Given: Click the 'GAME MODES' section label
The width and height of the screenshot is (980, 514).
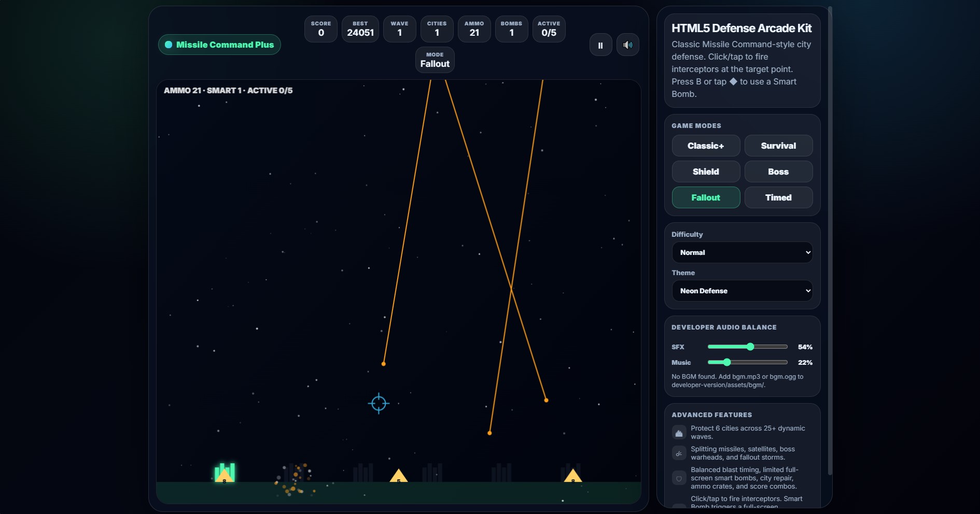Looking at the screenshot, I should click(x=696, y=125).
